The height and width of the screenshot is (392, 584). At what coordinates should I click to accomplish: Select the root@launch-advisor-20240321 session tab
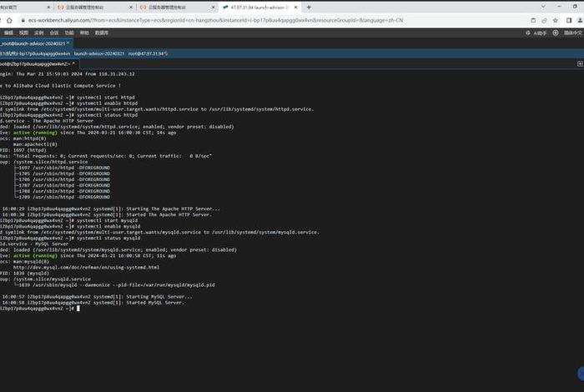point(33,43)
